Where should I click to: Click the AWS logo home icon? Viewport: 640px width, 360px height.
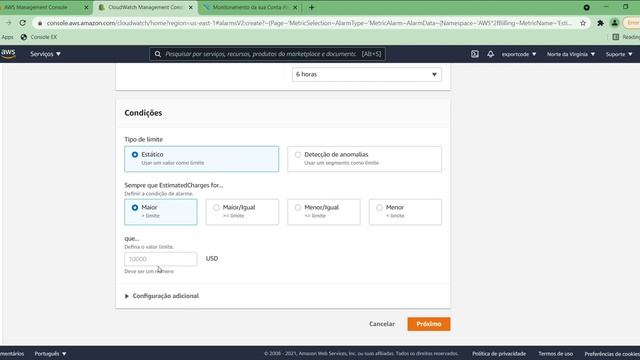pyautogui.click(x=8, y=54)
